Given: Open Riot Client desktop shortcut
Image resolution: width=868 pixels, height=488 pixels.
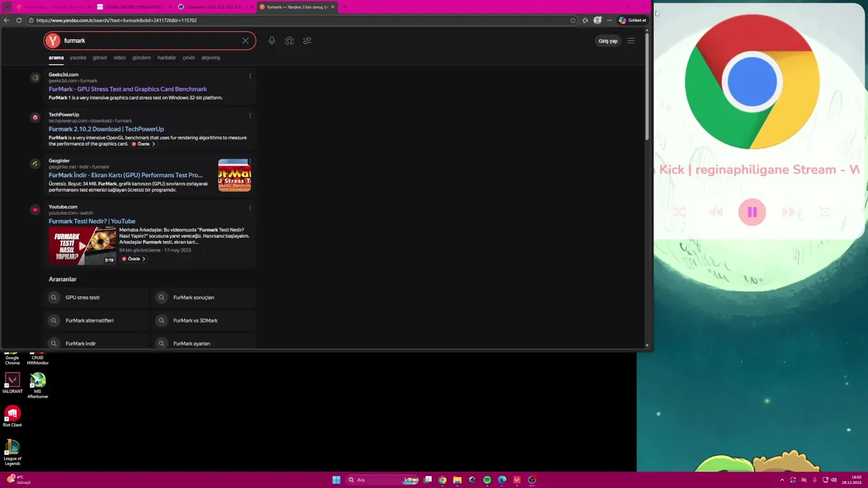Looking at the screenshot, I should 12,416.
